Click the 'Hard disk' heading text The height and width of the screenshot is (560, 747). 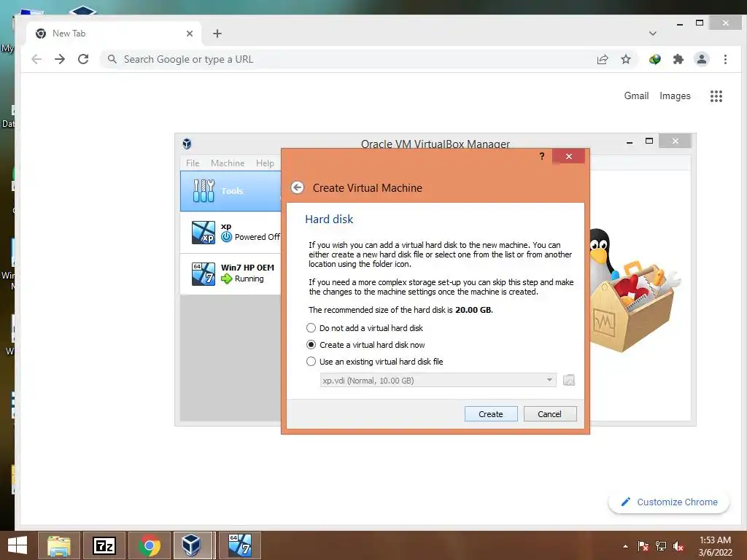click(329, 219)
